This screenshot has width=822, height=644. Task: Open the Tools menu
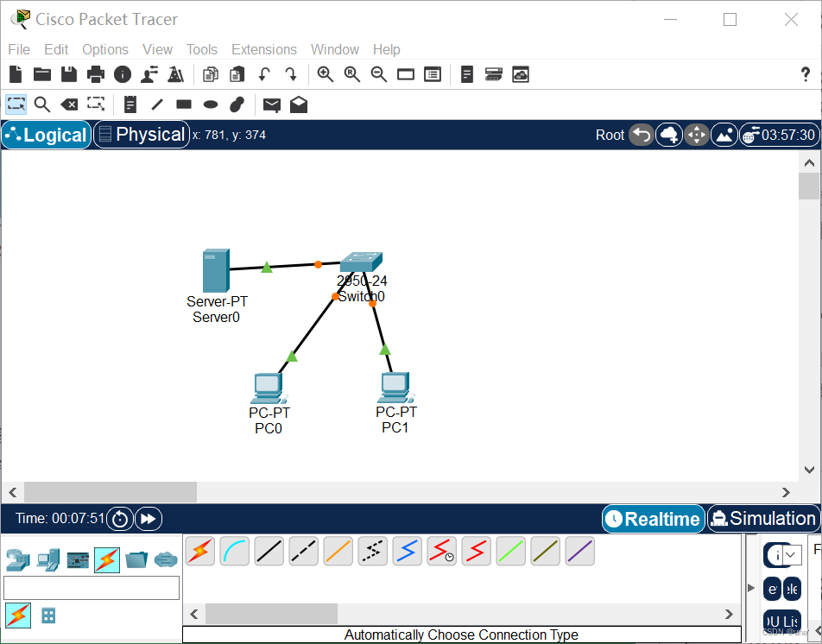[x=202, y=49]
